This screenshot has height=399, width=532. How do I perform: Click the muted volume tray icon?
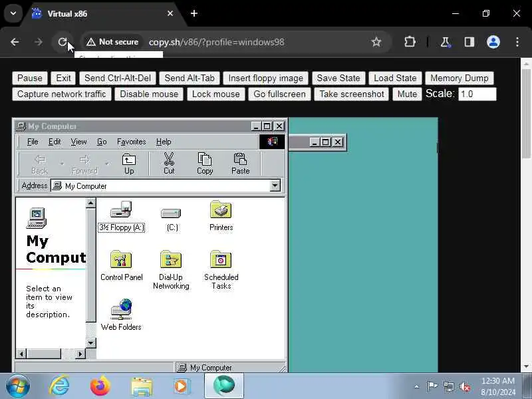click(464, 386)
